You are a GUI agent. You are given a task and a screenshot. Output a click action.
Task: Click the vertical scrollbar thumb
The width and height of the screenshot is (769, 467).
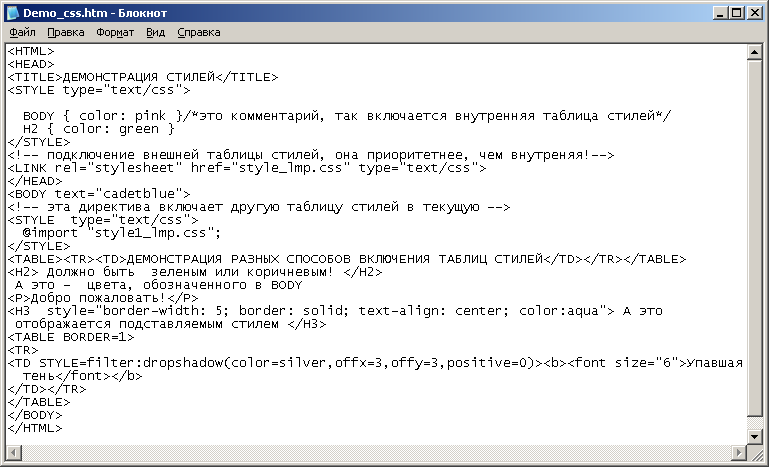[x=754, y=238]
